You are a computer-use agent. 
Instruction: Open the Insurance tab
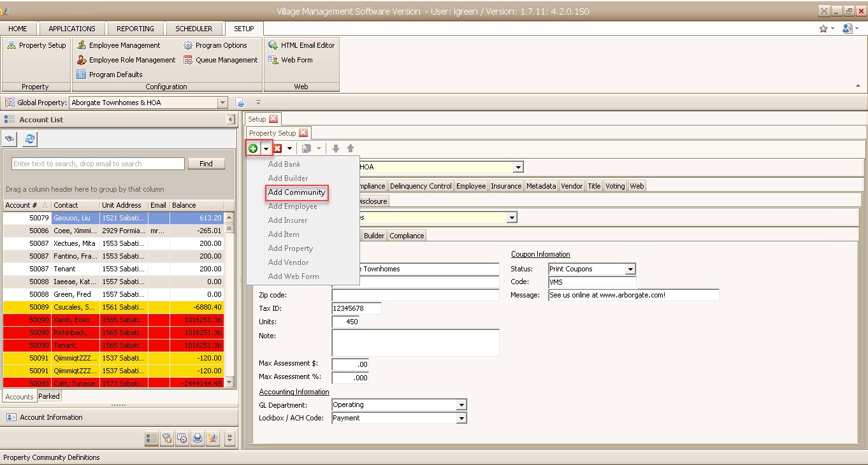point(506,186)
